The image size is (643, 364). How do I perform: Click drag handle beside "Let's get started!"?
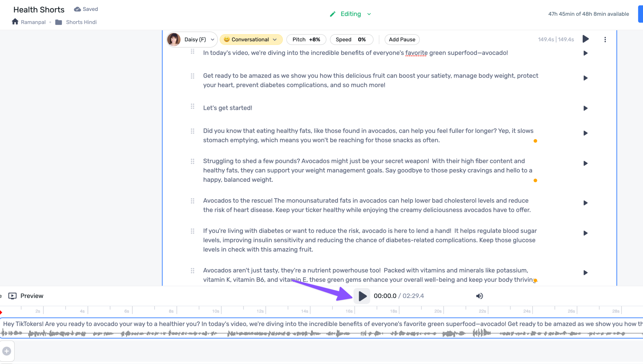(192, 106)
